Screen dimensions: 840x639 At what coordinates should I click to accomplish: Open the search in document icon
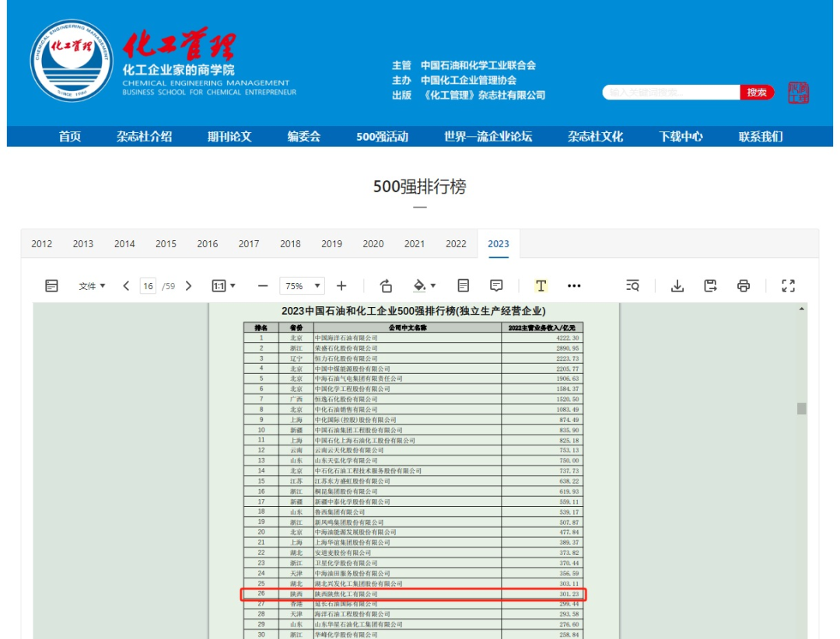point(632,286)
